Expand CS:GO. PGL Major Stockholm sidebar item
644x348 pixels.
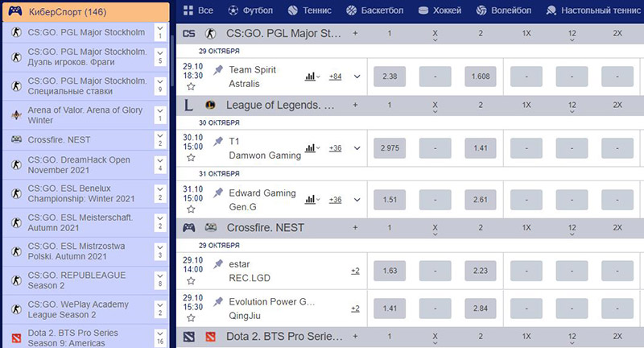pyautogui.click(x=160, y=32)
